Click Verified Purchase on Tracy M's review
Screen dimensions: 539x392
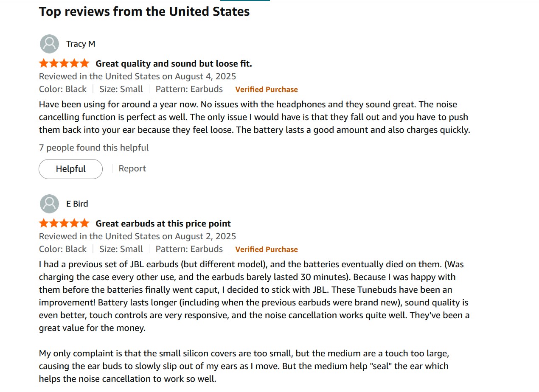pyautogui.click(x=267, y=90)
